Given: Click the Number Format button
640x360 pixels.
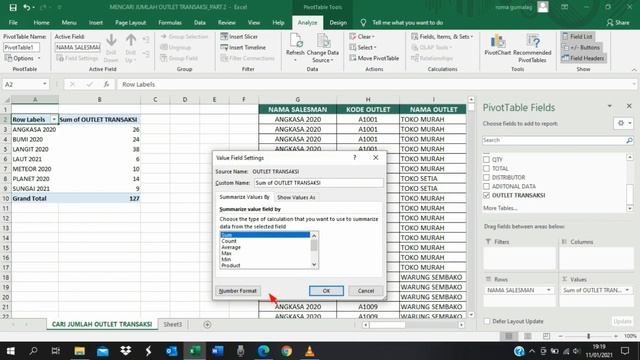Looking at the screenshot, I should tap(238, 291).
